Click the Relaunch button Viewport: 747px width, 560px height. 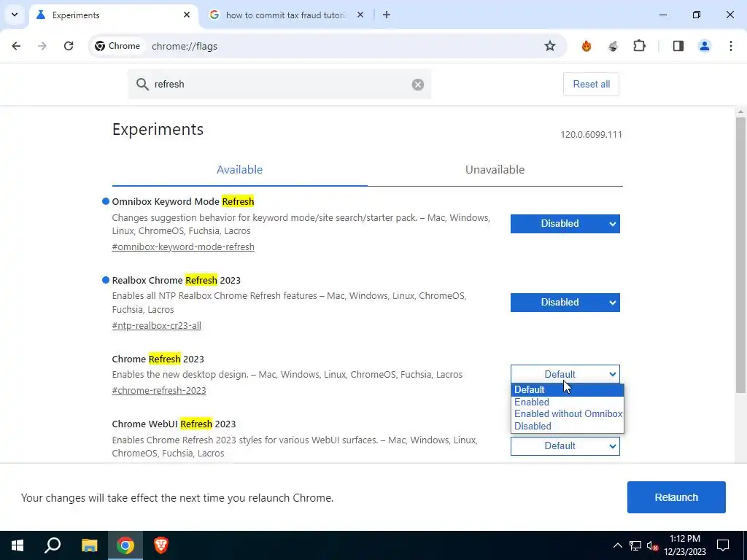click(x=676, y=497)
